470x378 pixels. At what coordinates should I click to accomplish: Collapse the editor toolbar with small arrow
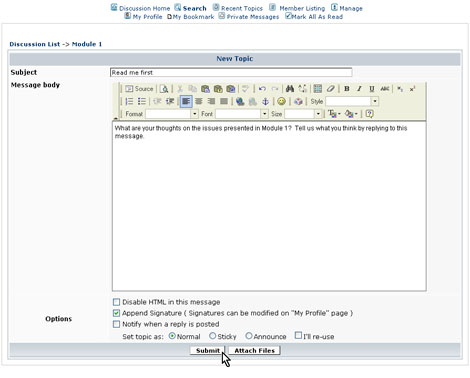pyautogui.click(x=116, y=118)
